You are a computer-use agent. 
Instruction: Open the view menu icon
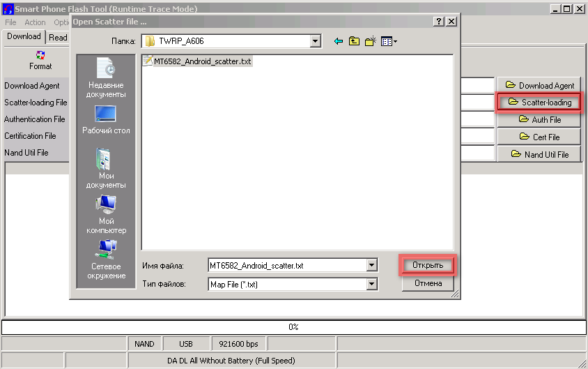[389, 41]
